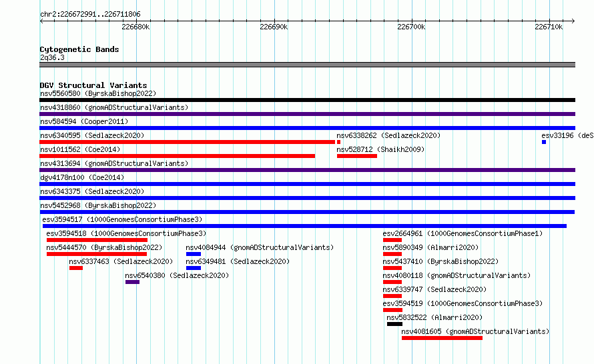Click the tiny red mark under nsv6338262

[x=338, y=142]
